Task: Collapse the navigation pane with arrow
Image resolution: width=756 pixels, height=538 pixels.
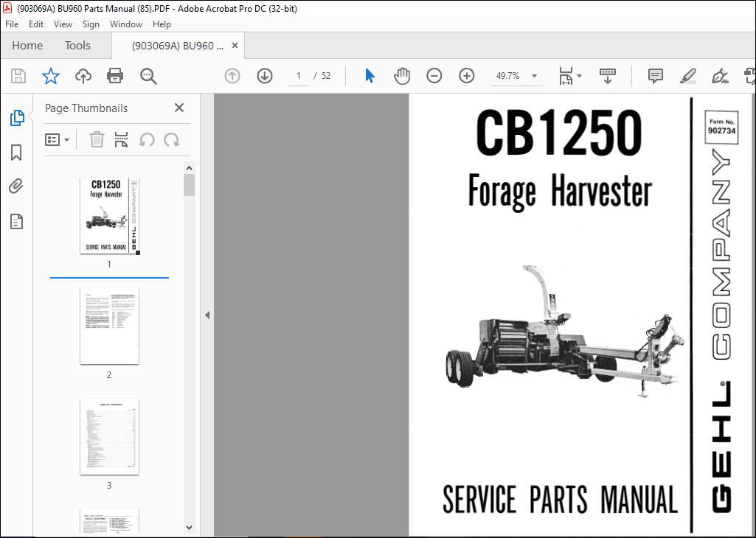Action: pyautogui.click(x=207, y=315)
